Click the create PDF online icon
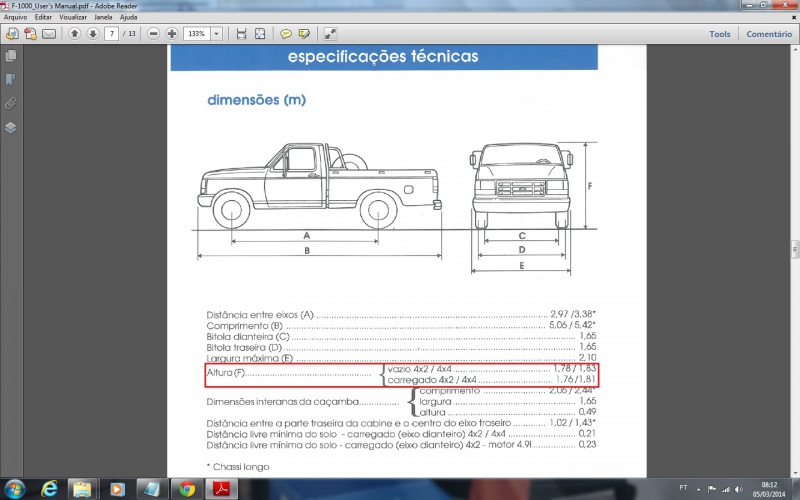Screen dimensions: 800x500 [x=12, y=34]
